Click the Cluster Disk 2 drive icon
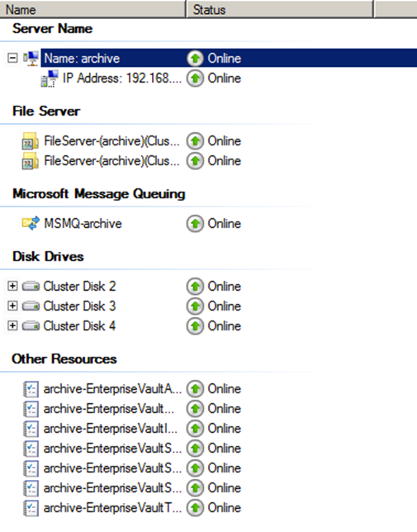This screenshot has height=532, width=417. pyautogui.click(x=31, y=287)
